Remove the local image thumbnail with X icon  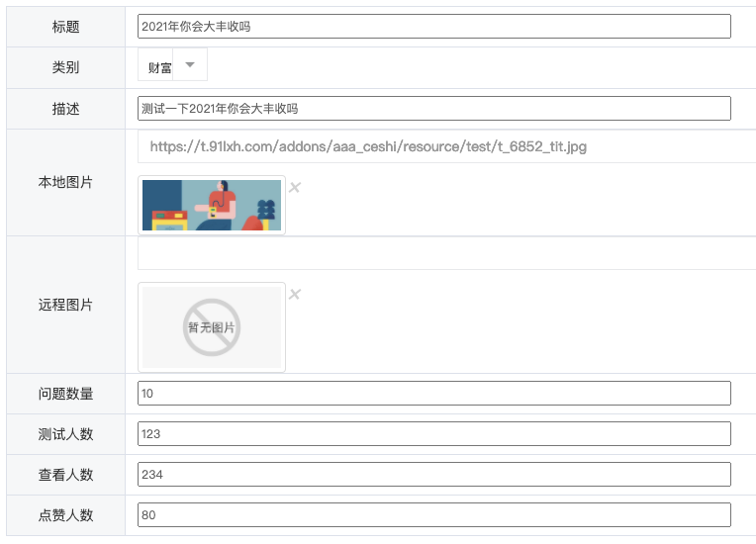(x=295, y=188)
